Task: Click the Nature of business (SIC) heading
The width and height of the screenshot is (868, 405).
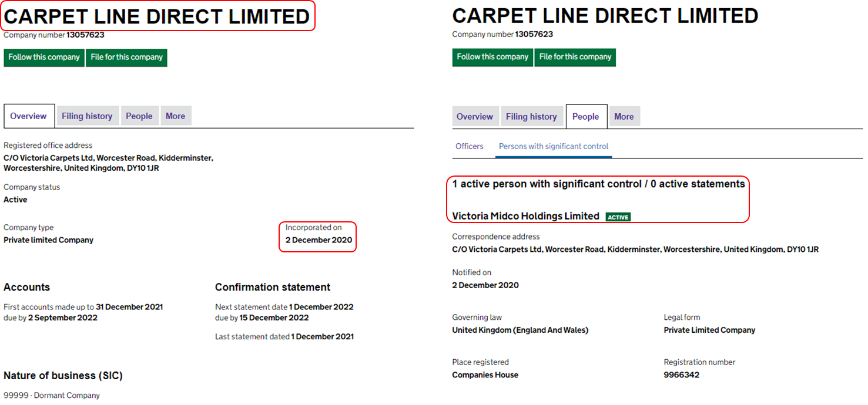Action: 63,376
